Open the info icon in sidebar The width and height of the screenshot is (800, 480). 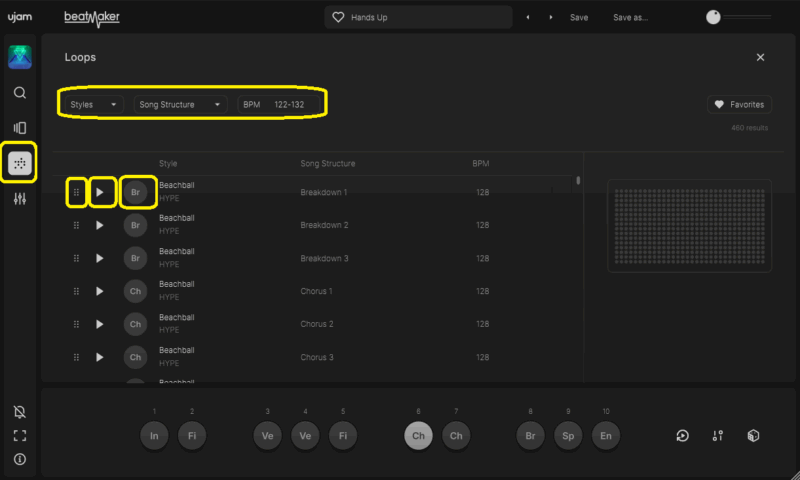pyautogui.click(x=19, y=459)
